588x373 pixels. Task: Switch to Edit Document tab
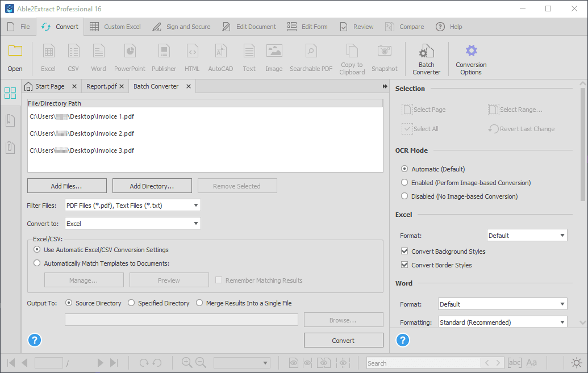pos(249,27)
